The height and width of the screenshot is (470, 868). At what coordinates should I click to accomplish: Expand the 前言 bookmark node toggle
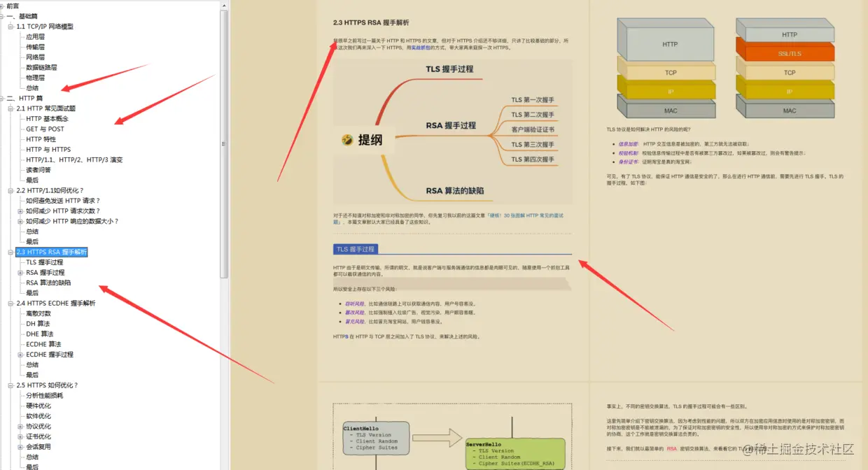pyautogui.click(x=2, y=6)
